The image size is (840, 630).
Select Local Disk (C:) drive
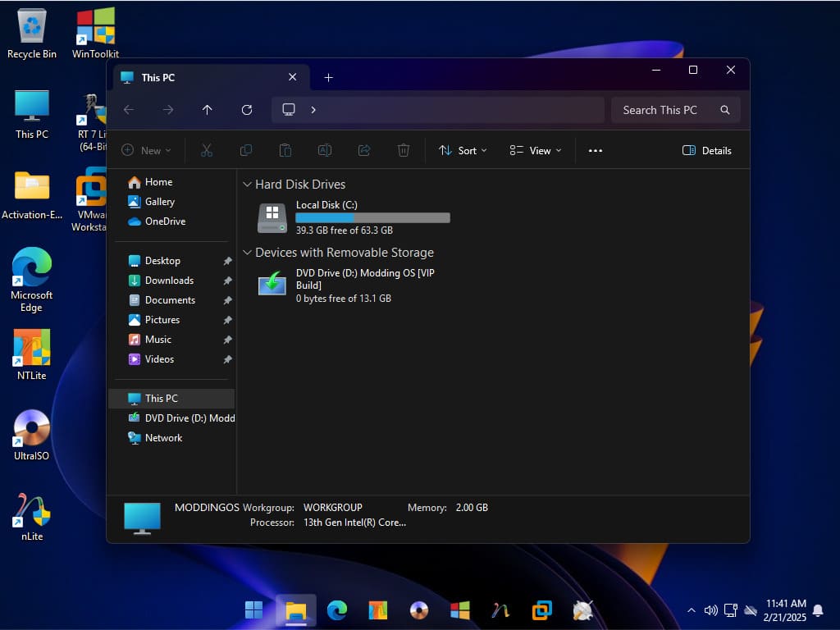[x=354, y=217]
